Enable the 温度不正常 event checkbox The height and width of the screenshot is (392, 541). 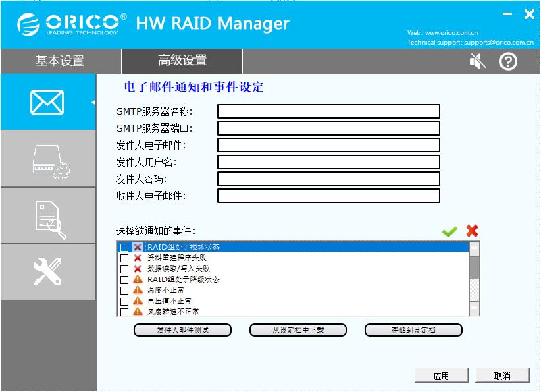coord(124,290)
